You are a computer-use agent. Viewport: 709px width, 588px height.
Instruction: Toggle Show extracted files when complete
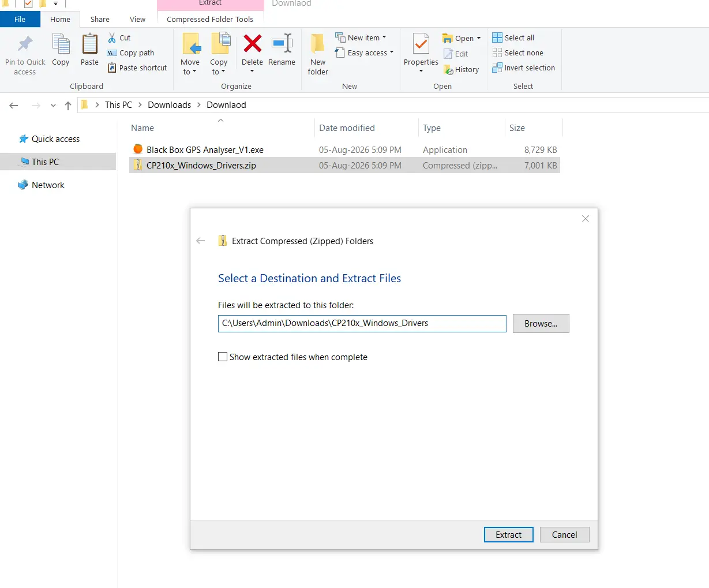pos(223,357)
